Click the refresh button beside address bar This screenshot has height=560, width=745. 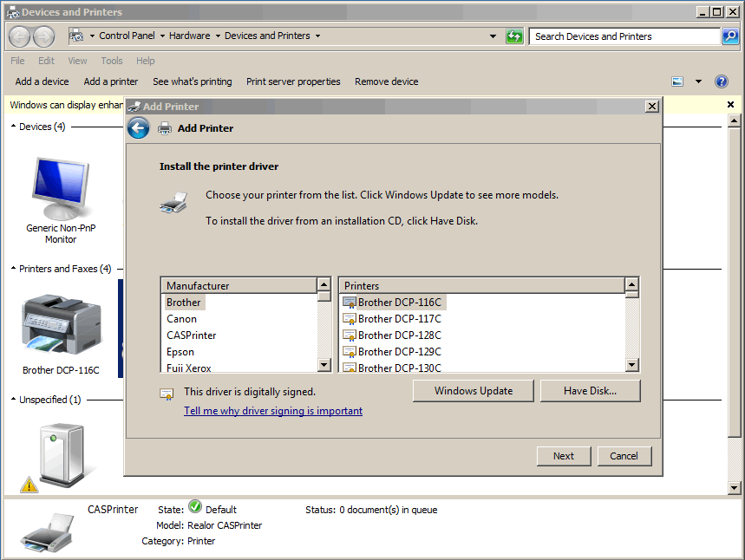tap(515, 36)
